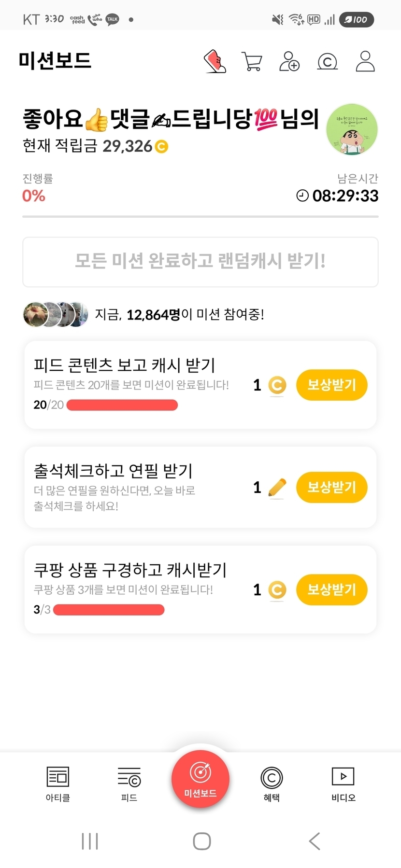Tap the Shin-chan profile avatar
401x868 pixels.
(352, 129)
